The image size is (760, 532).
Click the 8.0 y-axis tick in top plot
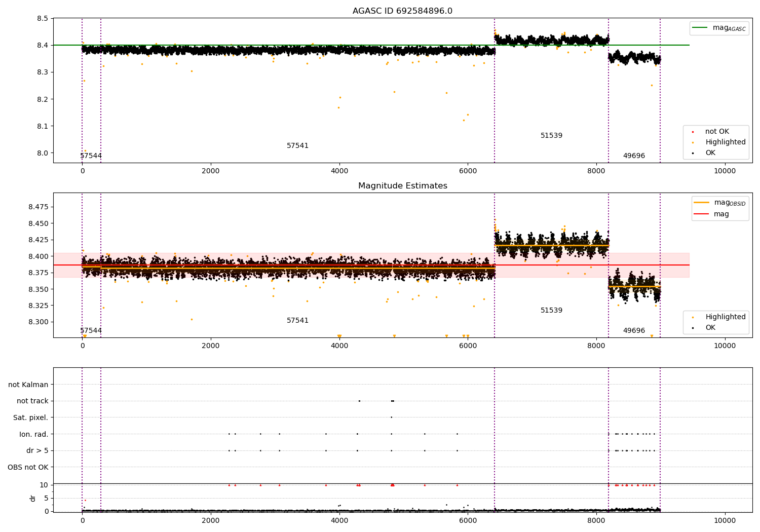coord(43,153)
